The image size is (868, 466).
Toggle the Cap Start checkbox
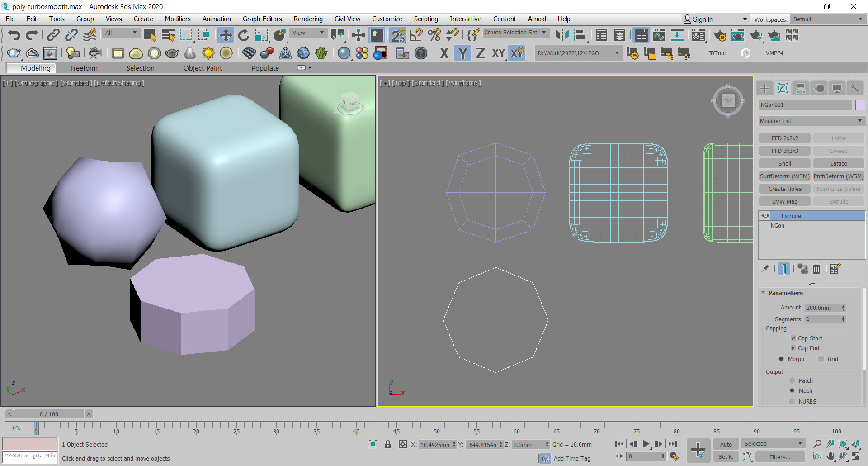(x=793, y=338)
